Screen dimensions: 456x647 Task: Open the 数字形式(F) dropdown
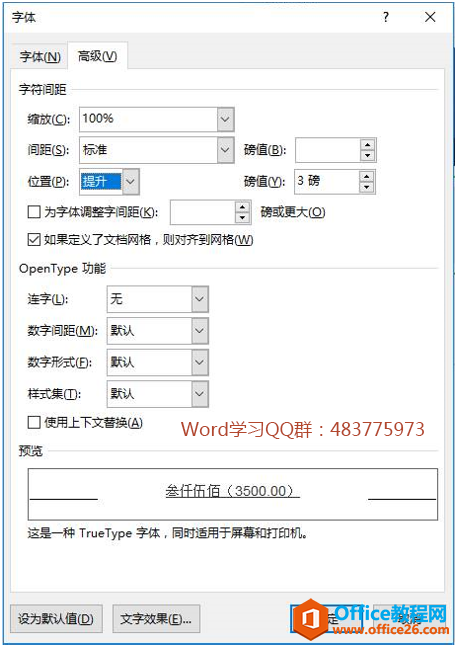(158, 362)
